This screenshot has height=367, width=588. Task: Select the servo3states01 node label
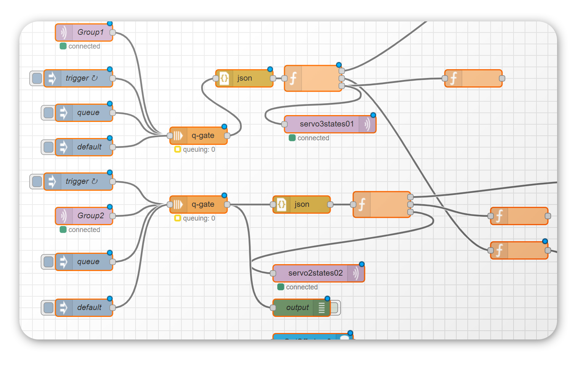tap(326, 124)
